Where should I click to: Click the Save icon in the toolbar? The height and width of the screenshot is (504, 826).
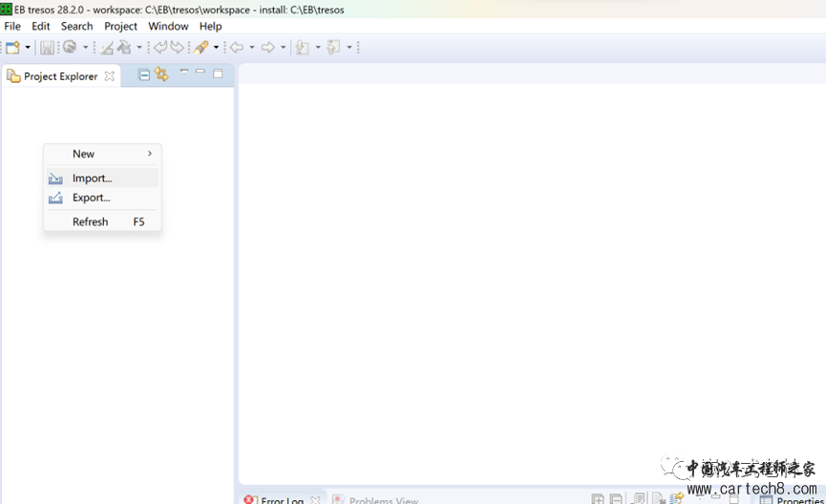point(47,47)
